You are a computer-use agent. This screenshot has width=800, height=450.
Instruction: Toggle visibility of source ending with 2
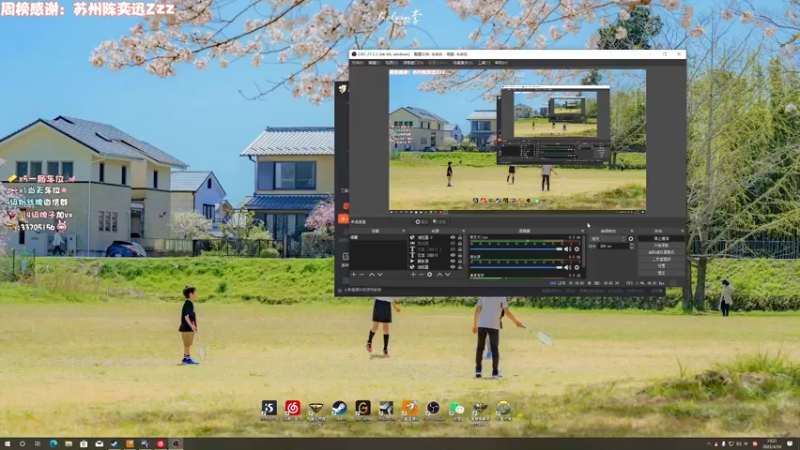pyautogui.click(x=453, y=237)
